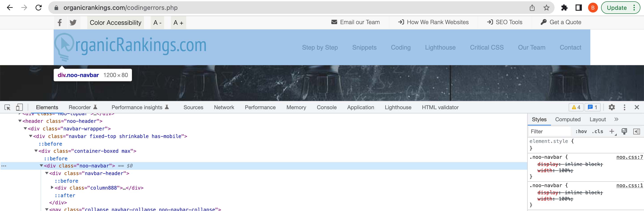Open the Step by Step menu

pos(320,47)
